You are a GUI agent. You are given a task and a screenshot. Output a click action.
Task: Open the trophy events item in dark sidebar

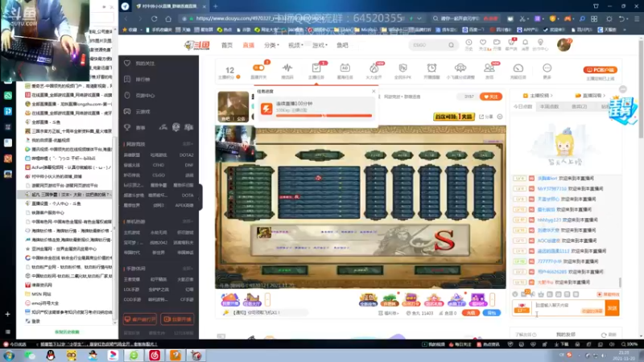[134, 128]
